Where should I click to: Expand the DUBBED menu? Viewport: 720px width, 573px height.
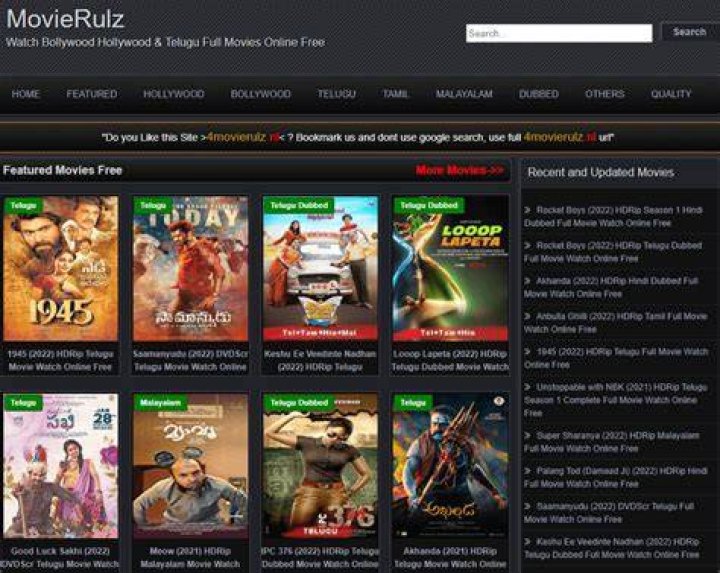pos(539,94)
